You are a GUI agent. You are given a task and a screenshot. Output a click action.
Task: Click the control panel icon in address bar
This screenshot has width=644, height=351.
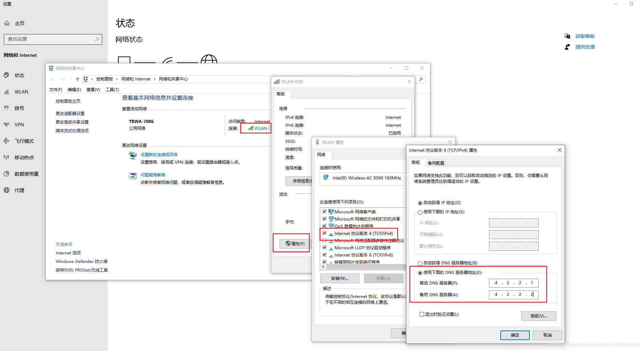pyautogui.click(x=86, y=79)
